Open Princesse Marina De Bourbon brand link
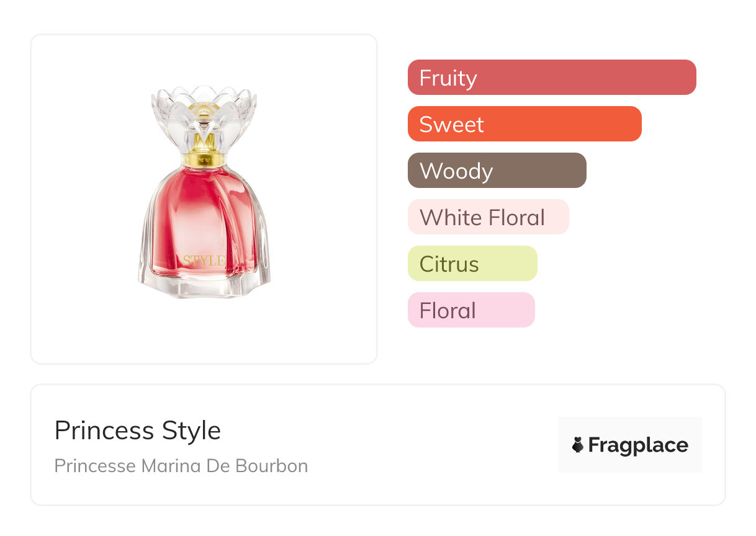Image resolution: width=756 pixels, height=536 pixels. click(x=181, y=465)
